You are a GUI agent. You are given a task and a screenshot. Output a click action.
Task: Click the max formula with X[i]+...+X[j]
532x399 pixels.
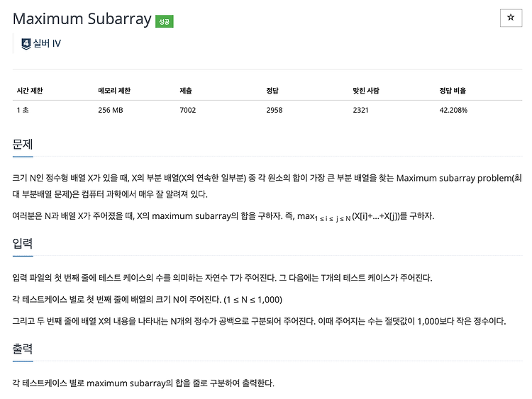pos(352,216)
